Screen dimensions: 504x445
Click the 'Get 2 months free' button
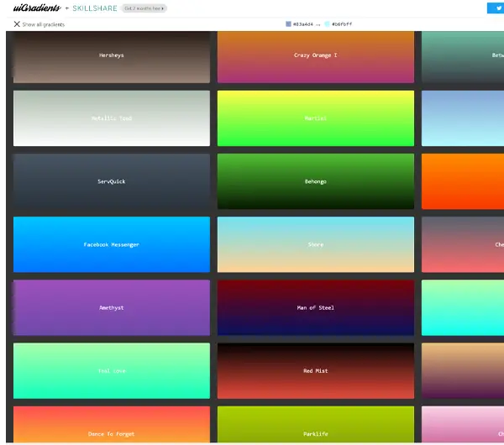coord(144,8)
